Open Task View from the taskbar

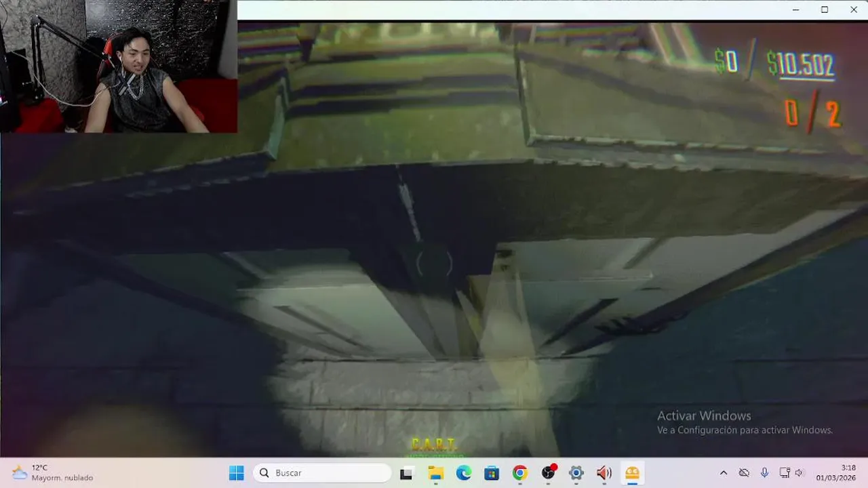pyautogui.click(x=406, y=473)
